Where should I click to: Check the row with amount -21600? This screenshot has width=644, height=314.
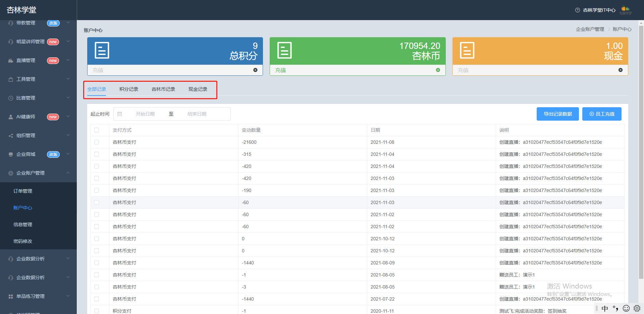point(97,142)
